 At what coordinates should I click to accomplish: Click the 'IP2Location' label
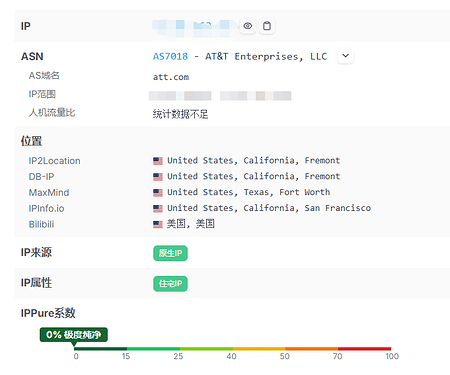click(x=54, y=161)
